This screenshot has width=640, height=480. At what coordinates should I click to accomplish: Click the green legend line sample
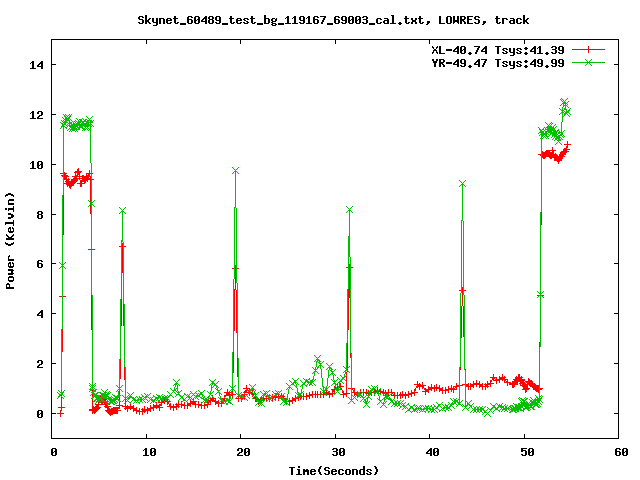tap(588, 62)
